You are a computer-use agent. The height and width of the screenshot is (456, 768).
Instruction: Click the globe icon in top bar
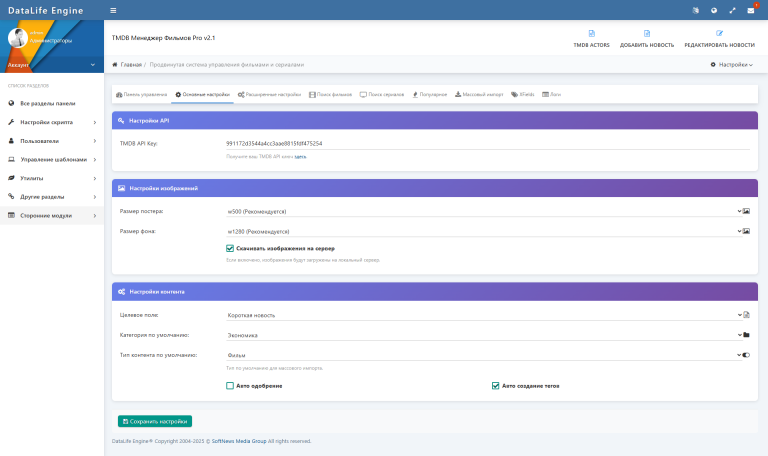coord(714,10)
